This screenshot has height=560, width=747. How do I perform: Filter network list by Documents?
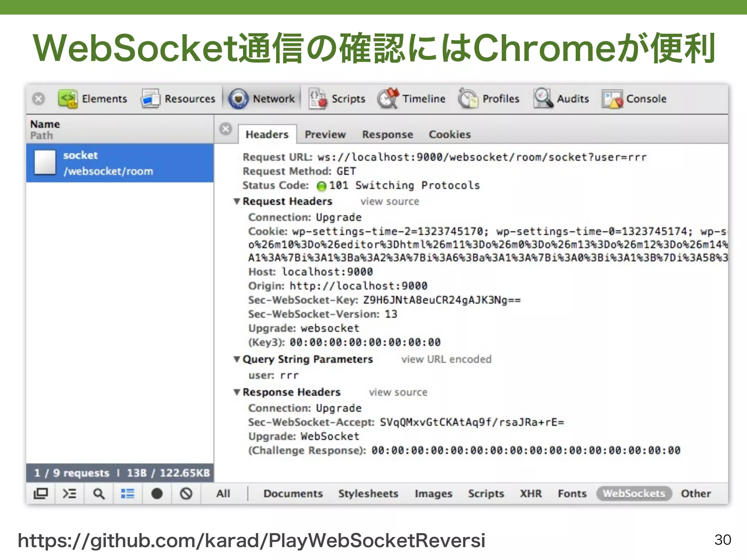pos(293,494)
